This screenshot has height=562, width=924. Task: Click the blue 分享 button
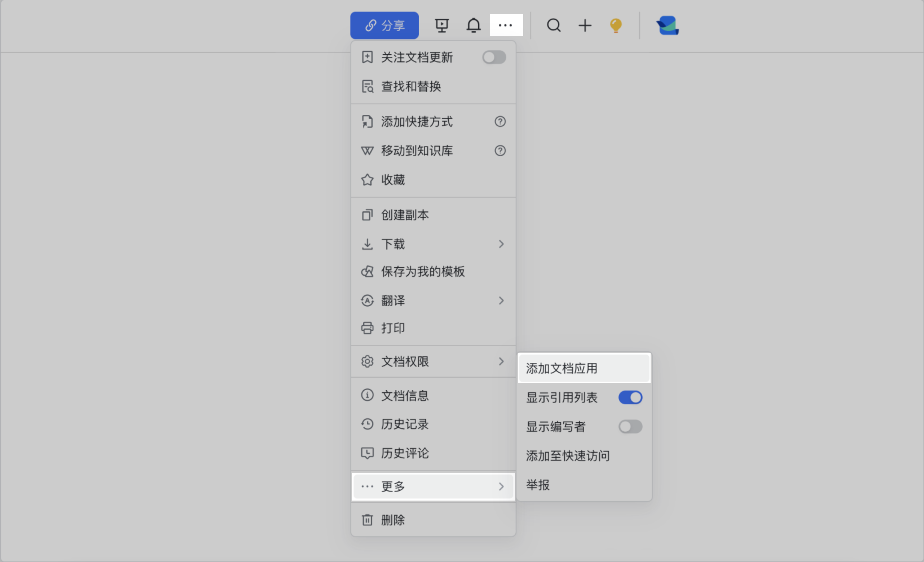click(x=384, y=25)
